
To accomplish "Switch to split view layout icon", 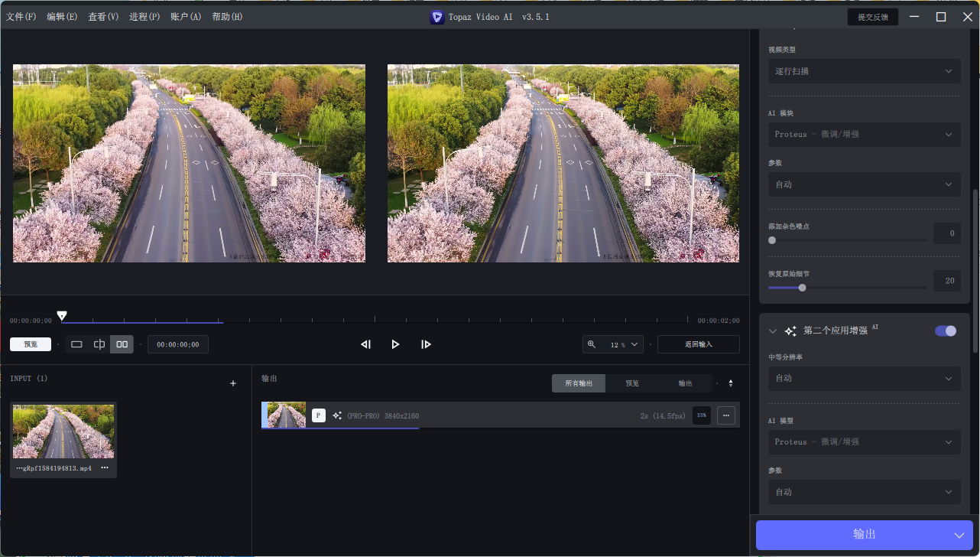I will (99, 344).
